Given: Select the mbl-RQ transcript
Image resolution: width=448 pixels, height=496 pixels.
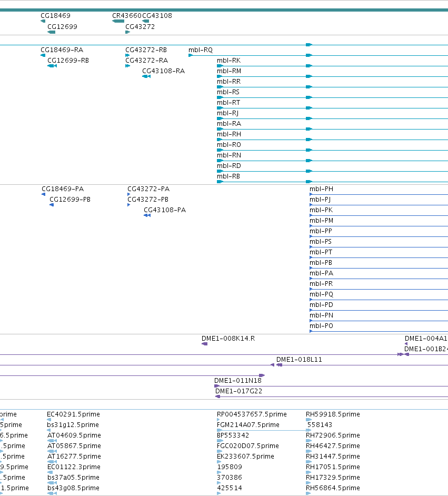Looking at the screenshot, I should point(201,49).
